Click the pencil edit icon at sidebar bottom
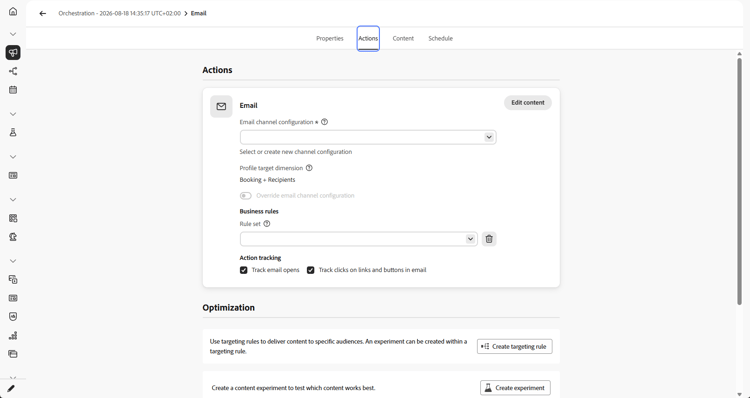 click(x=11, y=388)
